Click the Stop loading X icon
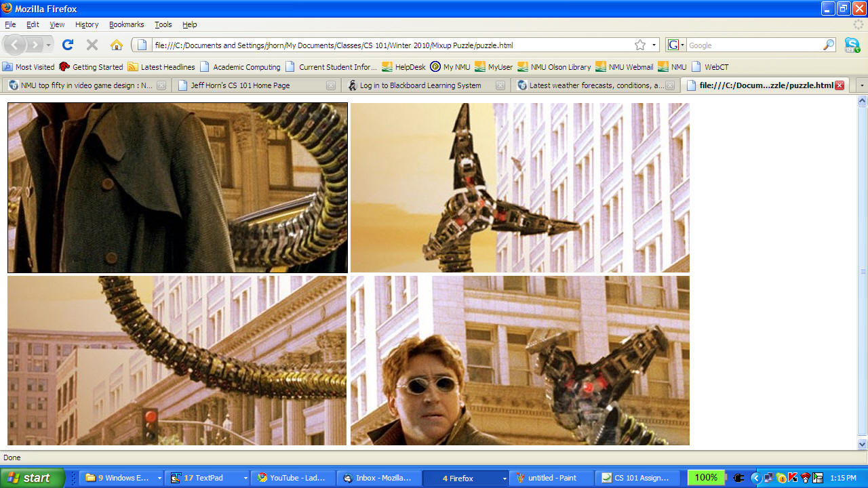The width and height of the screenshot is (868, 488). coord(92,45)
